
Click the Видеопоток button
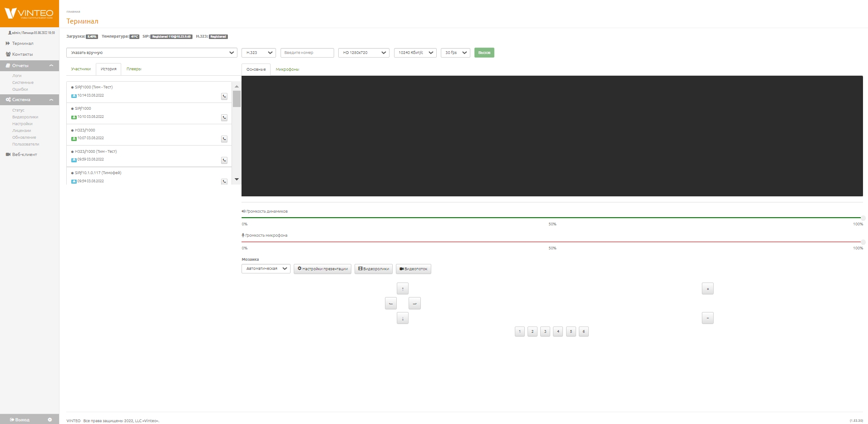(414, 269)
